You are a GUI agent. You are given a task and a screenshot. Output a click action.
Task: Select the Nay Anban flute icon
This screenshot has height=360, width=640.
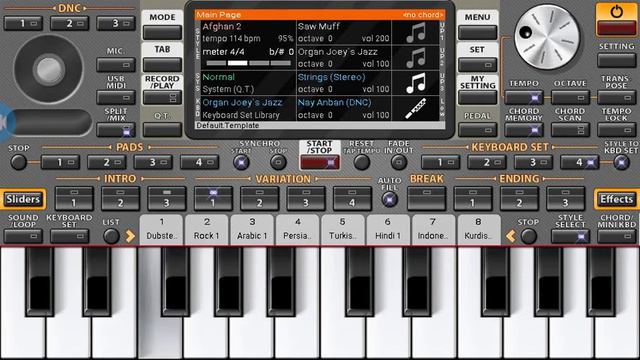tap(416, 108)
